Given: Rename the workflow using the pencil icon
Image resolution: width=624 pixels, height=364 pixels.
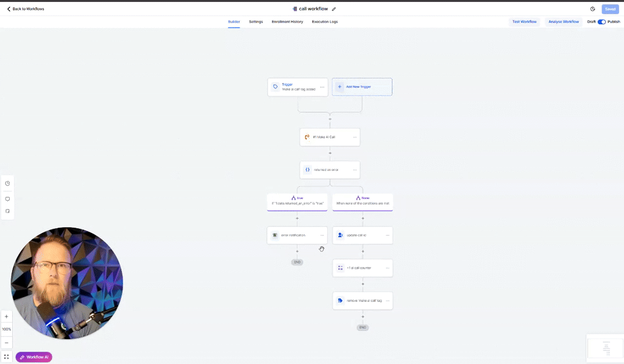Looking at the screenshot, I should point(333,9).
